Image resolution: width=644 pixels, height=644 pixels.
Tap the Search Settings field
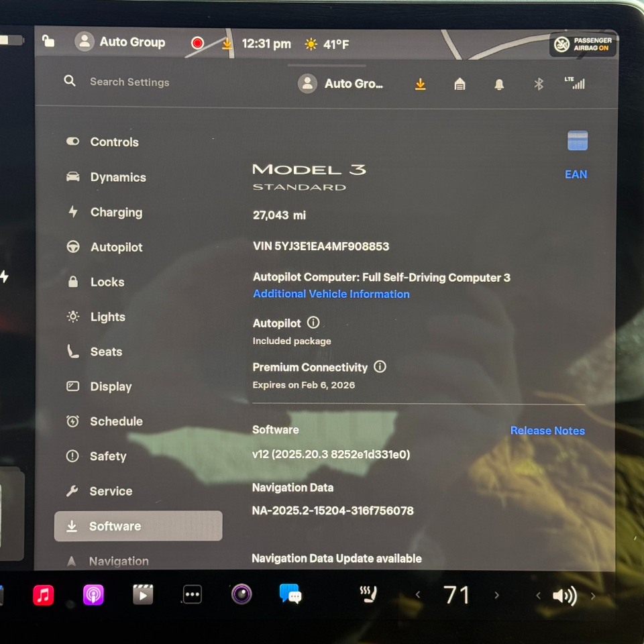[x=129, y=82]
